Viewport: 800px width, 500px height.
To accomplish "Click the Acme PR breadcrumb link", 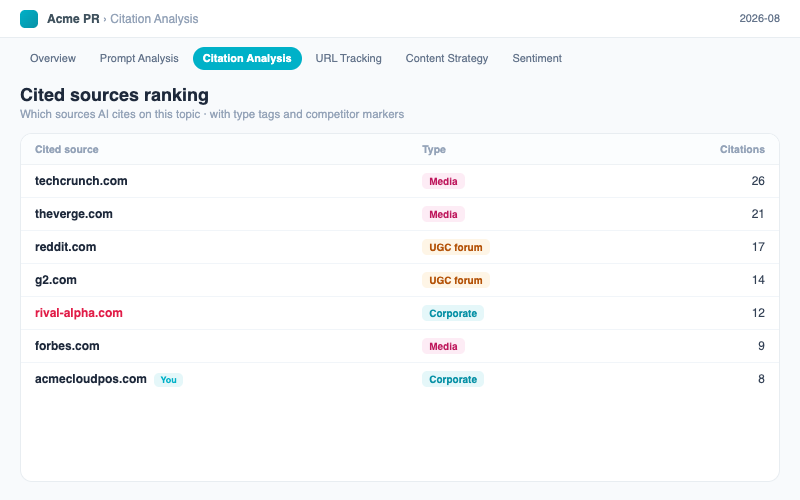I will click(x=73, y=19).
